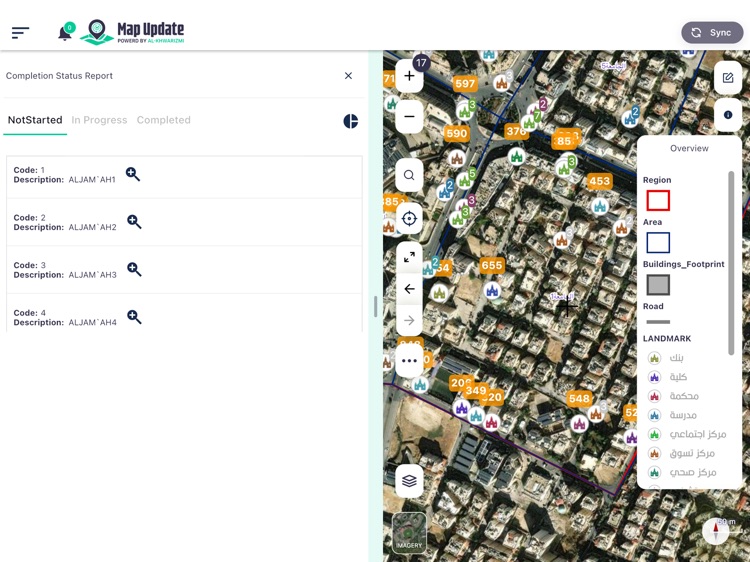
Task: Zoom to ALJAM`AH3 area
Action: (x=134, y=269)
